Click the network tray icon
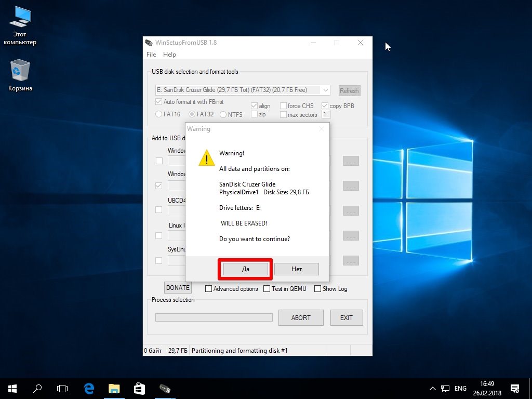Viewport: 532px width, 399px height. 445,389
